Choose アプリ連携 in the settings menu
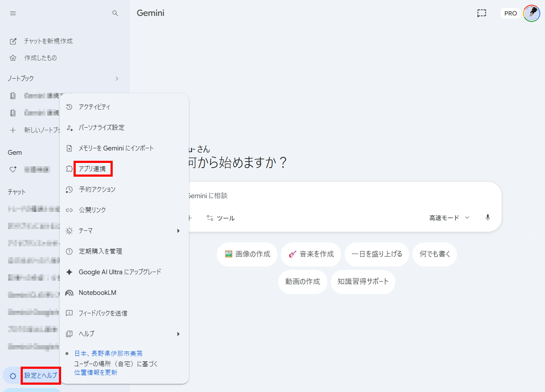545x392 pixels. [x=124, y=169]
